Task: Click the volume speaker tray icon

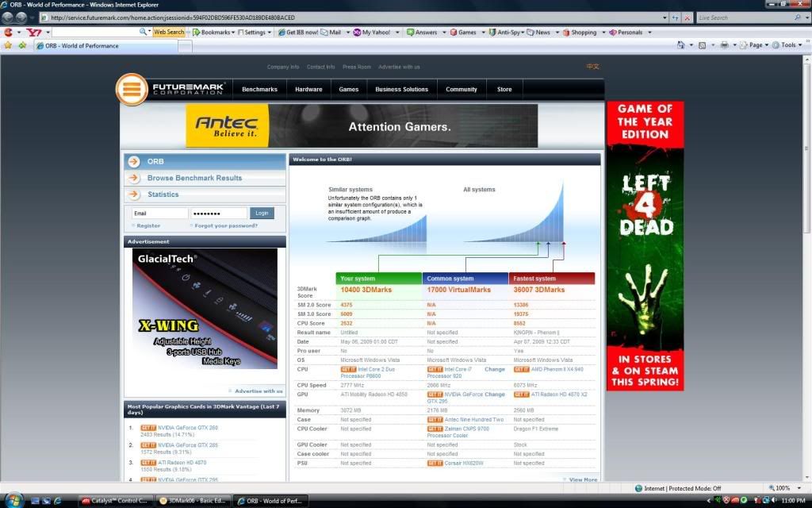Action: pos(774,500)
